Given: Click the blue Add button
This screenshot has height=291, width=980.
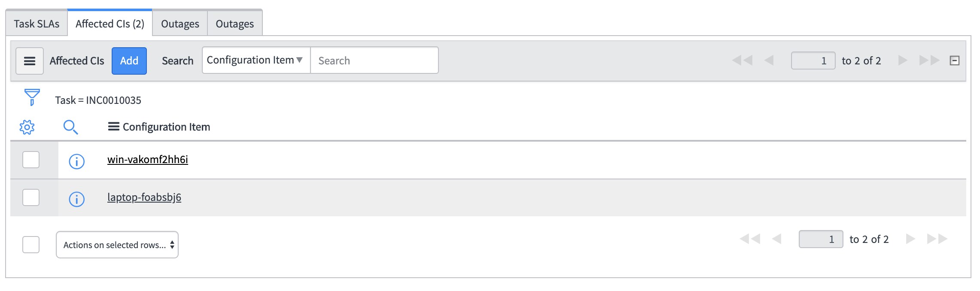Looking at the screenshot, I should (x=129, y=61).
